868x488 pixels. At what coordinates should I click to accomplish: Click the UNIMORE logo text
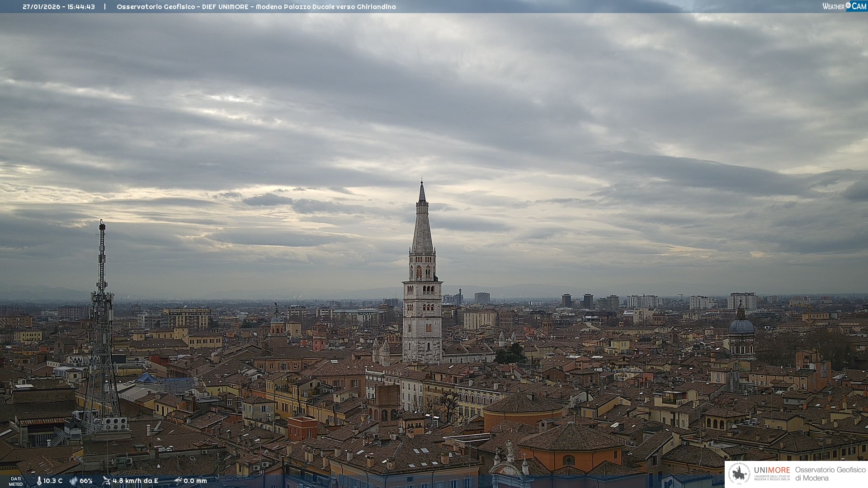tap(772, 470)
